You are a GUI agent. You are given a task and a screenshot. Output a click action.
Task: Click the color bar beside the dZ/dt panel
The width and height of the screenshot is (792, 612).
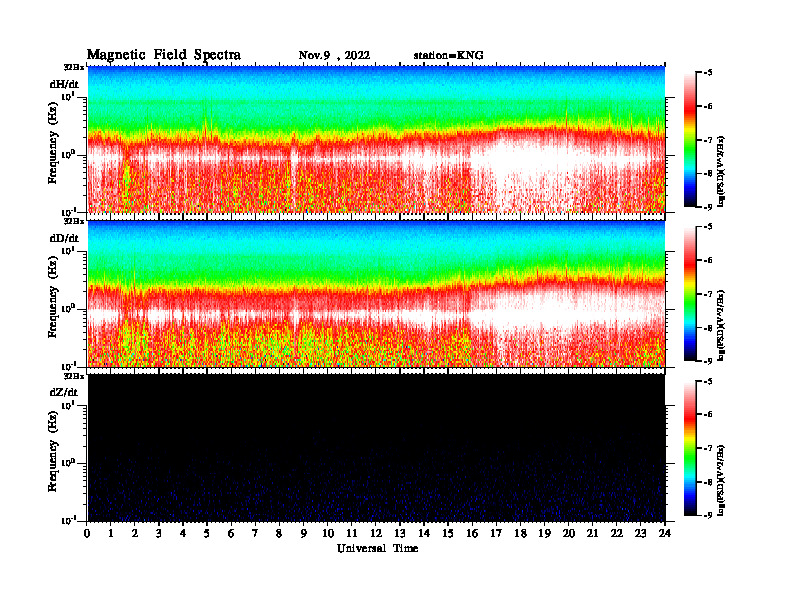(x=690, y=448)
